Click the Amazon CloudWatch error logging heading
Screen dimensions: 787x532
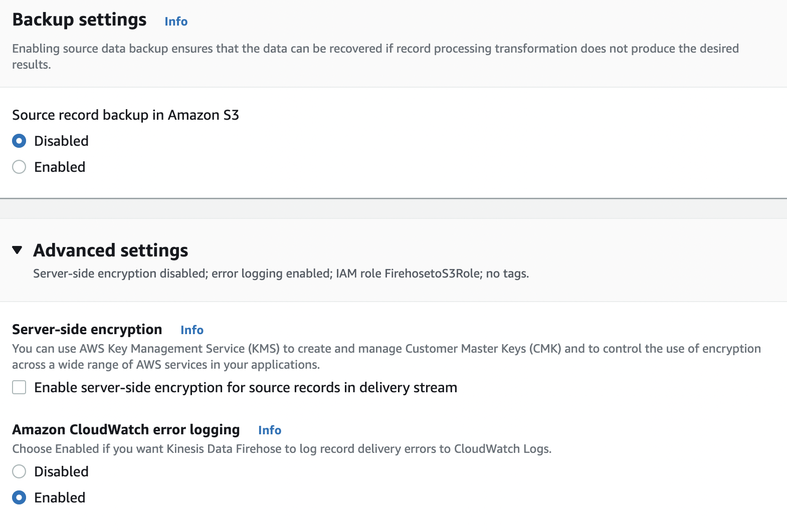126,430
